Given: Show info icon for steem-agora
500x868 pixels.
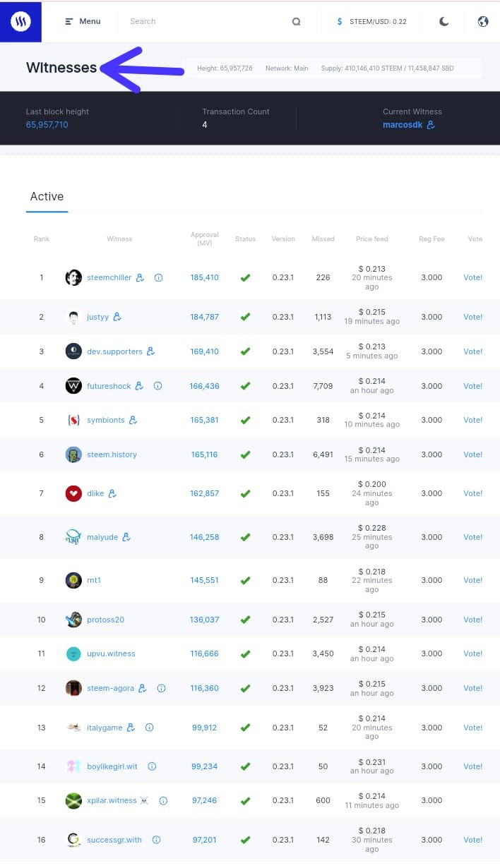Looking at the screenshot, I should [x=161, y=688].
